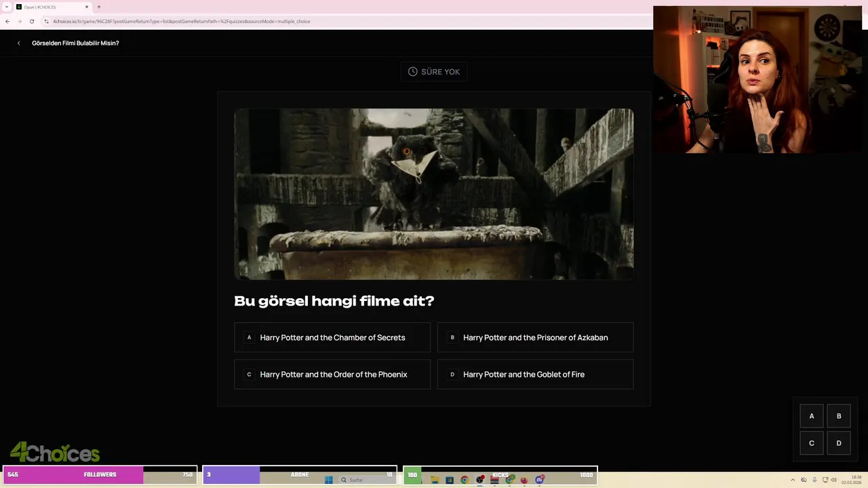Reload the 4choices page

click(32, 21)
